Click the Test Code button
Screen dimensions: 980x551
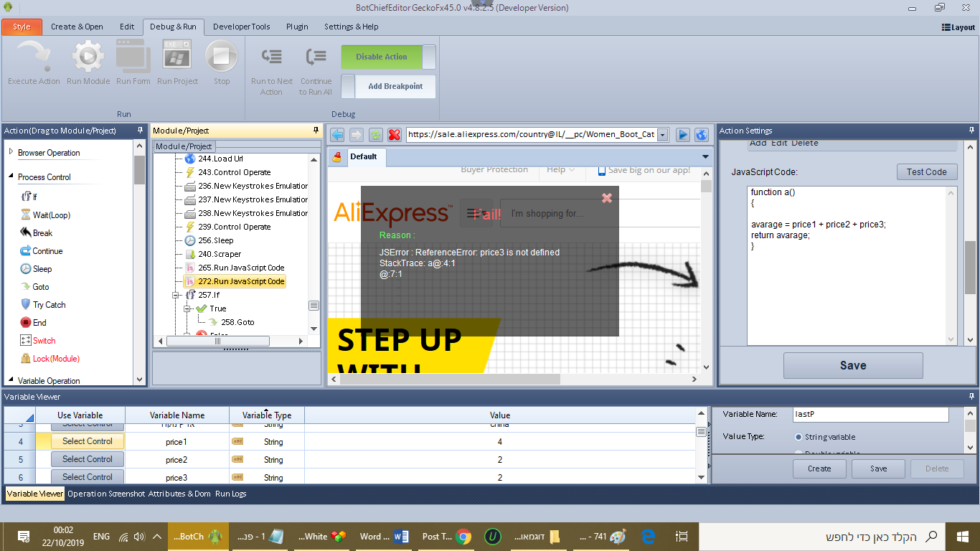(x=926, y=172)
